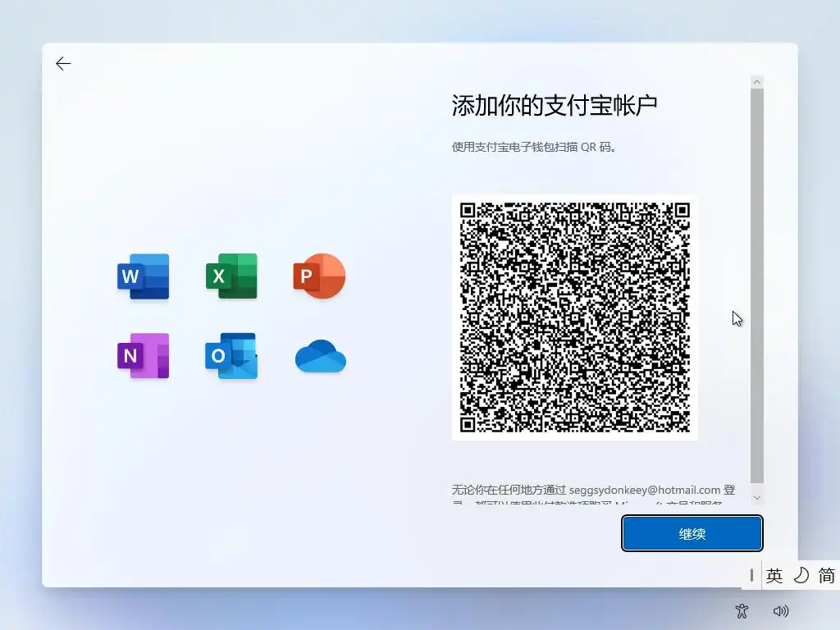The width and height of the screenshot is (840, 630).
Task: Click 简 simplified Chinese IME button
Action: pos(827,576)
